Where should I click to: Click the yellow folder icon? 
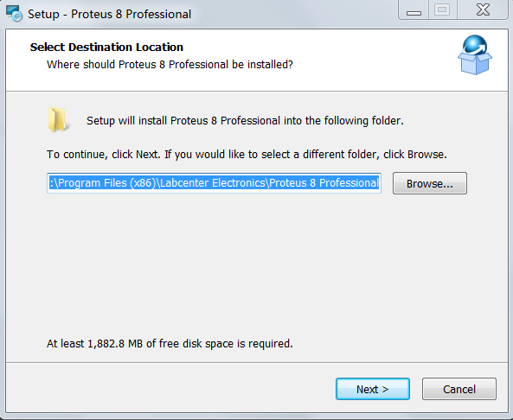[x=58, y=120]
